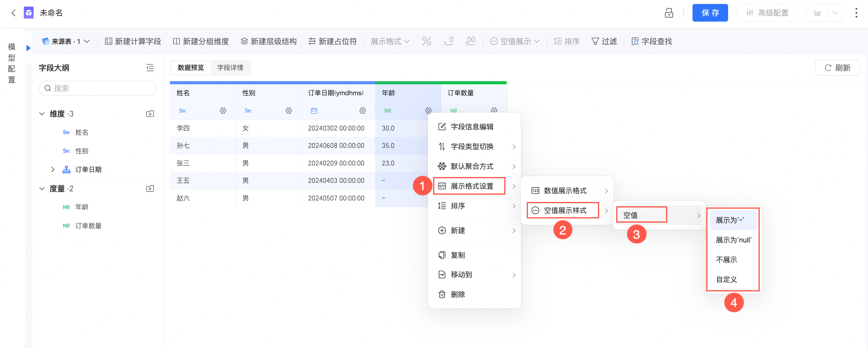868x348 pixels.
Task: Open three-dot more menu top right
Action: click(x=856, y=13)
